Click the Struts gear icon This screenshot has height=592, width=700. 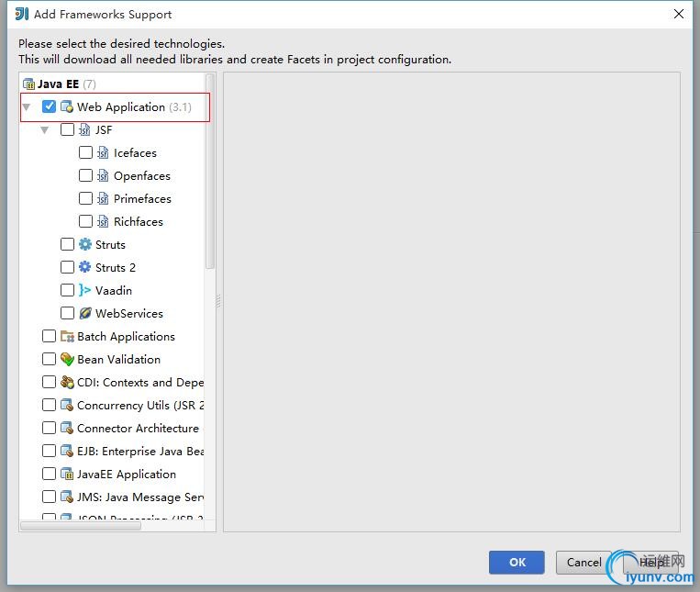pyautogui.click(x=84, y=244)
